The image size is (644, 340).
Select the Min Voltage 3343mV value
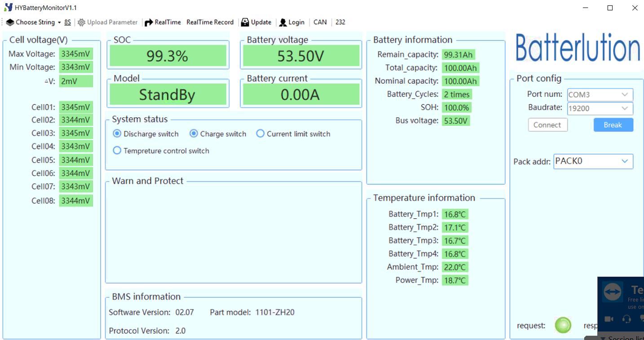[76, 67]
